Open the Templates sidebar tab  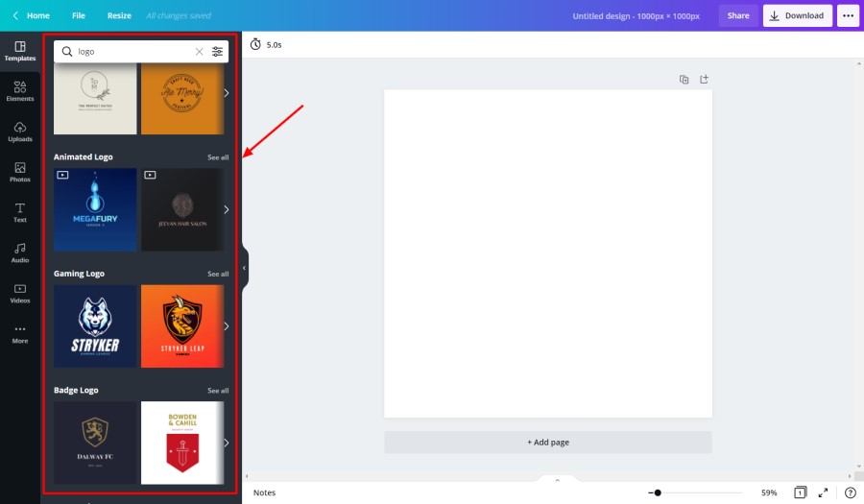coord(20,51)
